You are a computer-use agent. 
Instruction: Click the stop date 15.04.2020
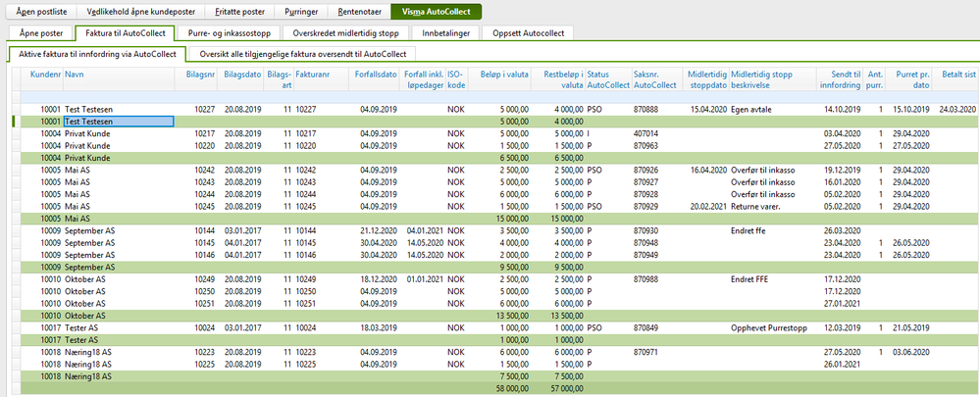(708, 109)
